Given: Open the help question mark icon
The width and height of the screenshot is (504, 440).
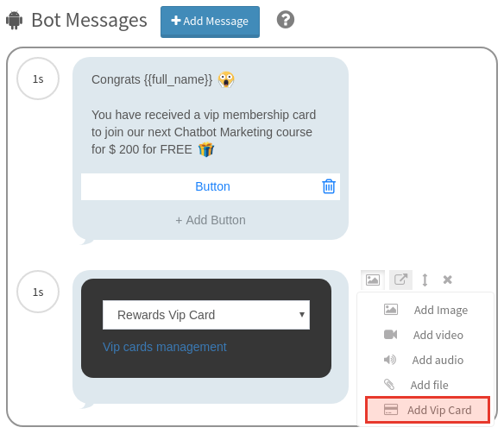Looking at the screenshot, I should [286, 20].
